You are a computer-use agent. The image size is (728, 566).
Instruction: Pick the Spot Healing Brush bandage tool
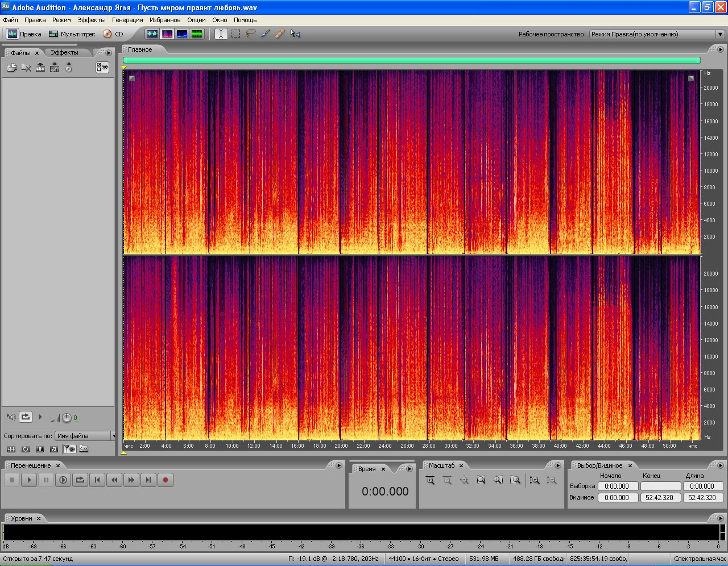click(280, 34)
